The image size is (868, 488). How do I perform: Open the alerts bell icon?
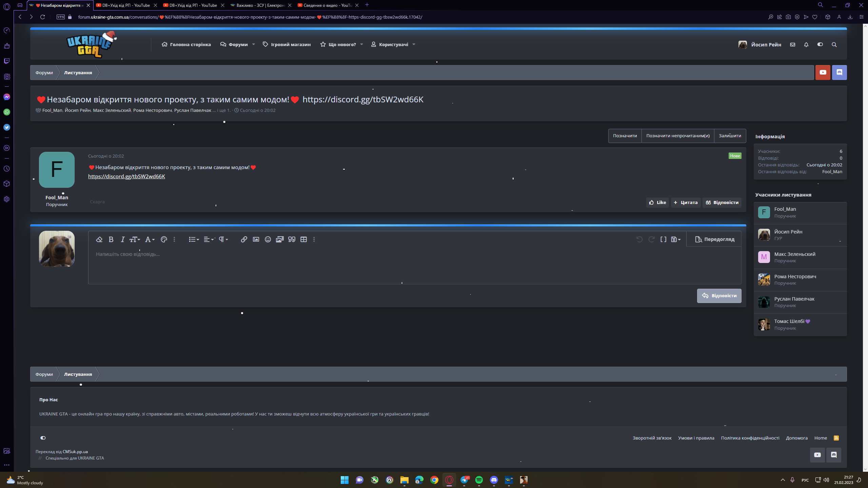[x=806, y=44]
